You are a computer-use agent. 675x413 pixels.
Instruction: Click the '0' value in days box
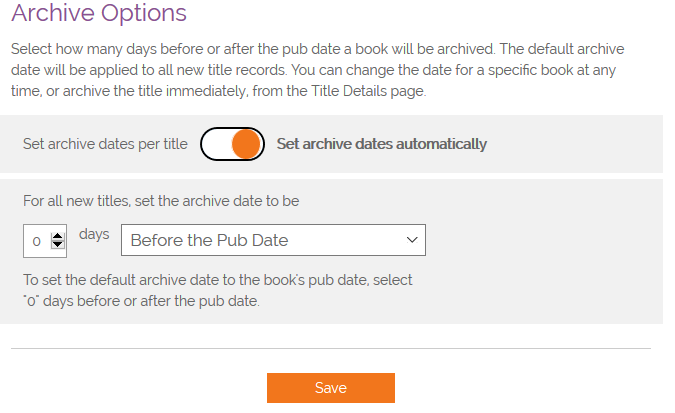tap(36, 241)
